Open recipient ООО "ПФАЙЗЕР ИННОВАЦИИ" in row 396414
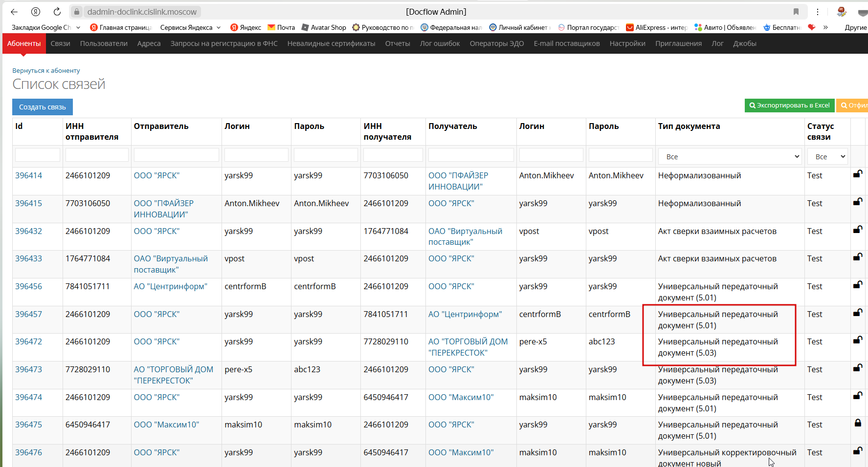The height and width of the screenshot is (467, 868). point(458,181)
